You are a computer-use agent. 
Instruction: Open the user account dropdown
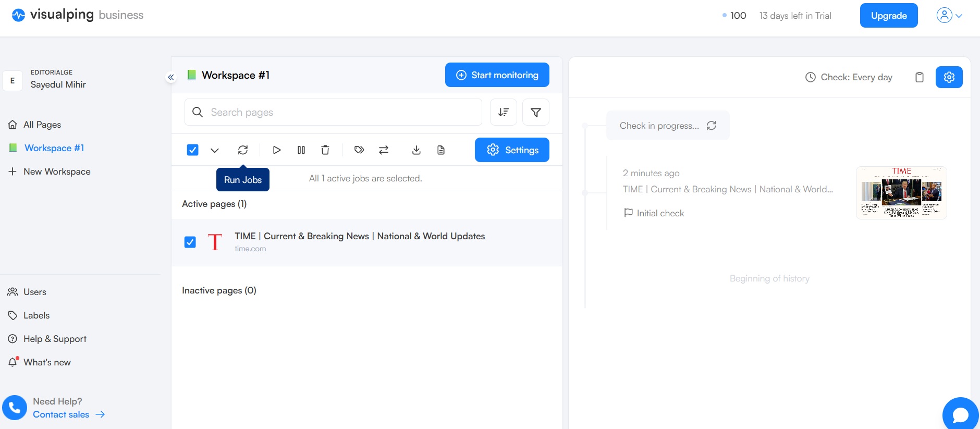tap(950, 15)
